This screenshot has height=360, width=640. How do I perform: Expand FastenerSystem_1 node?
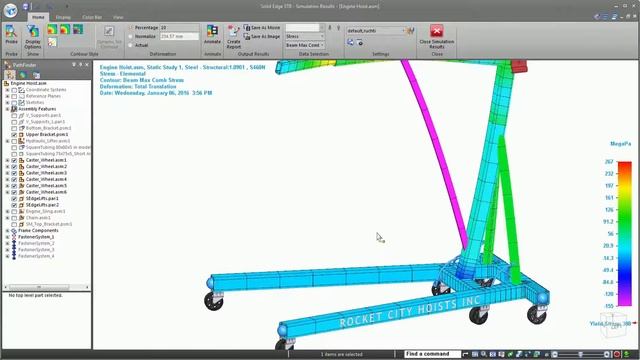click(7, 237)
